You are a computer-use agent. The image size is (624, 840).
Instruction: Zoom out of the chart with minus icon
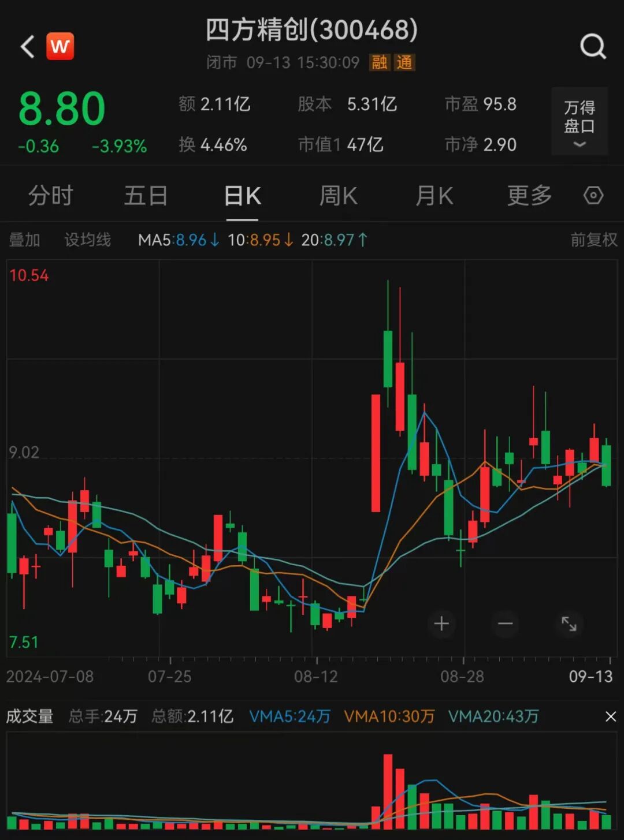[x=505, y=624]
